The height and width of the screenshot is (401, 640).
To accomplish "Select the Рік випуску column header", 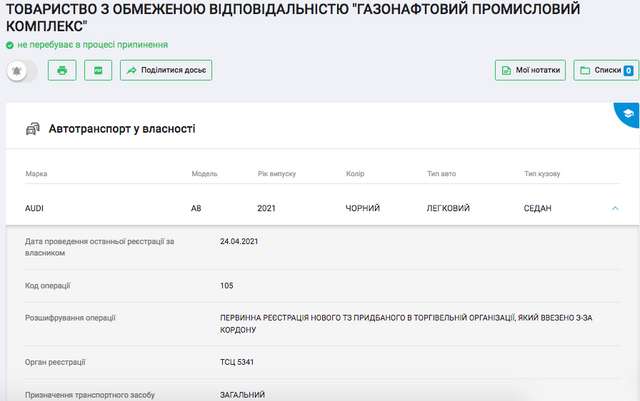I will click(277, 174).
